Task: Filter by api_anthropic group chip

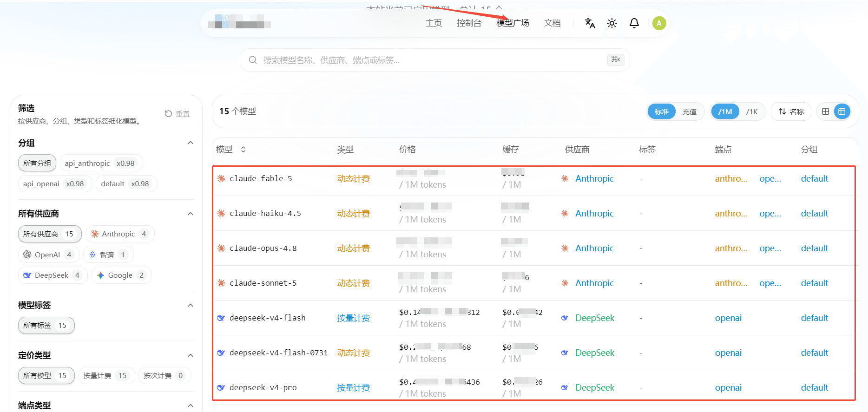Action: (101, 163)
